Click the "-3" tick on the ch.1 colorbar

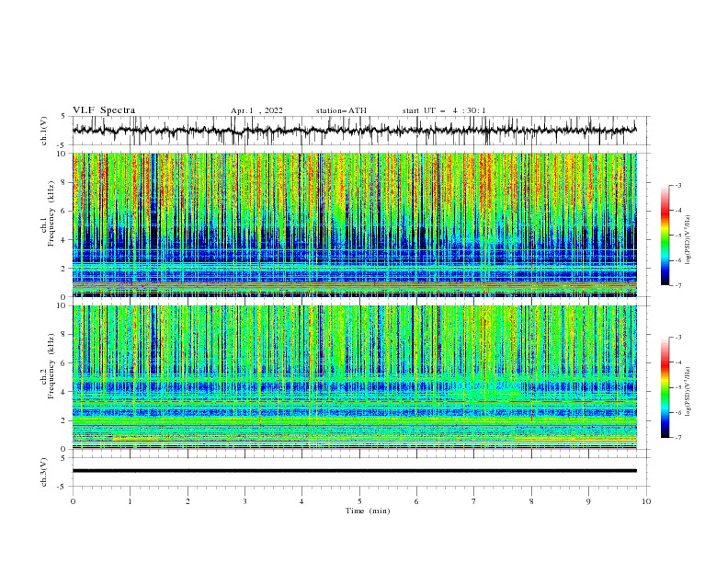(x=677, y=185)
